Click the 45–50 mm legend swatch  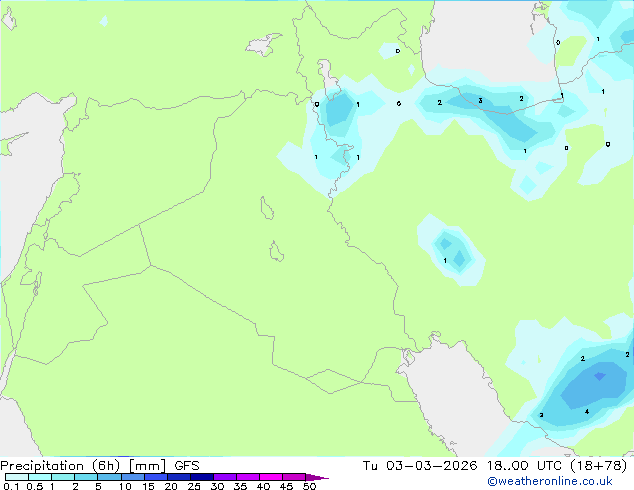tap(294, 477)
